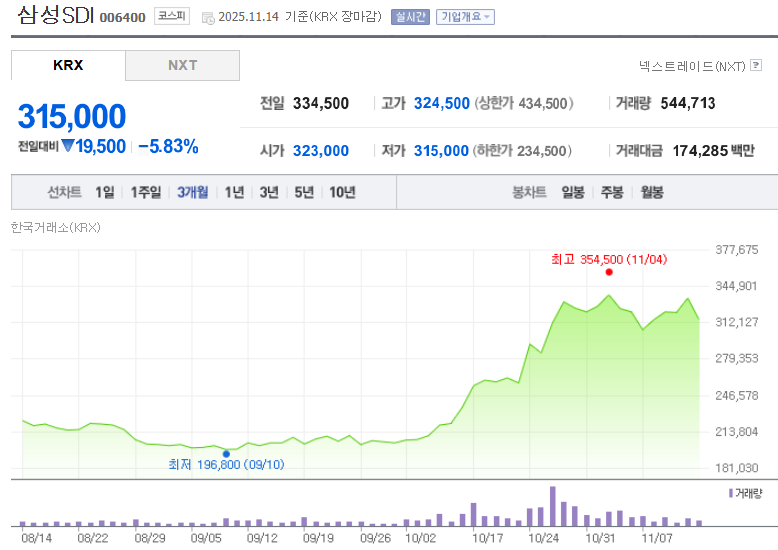Select the 1일 line chart period
The image size is (778, 550).
(x=105, y=192)
